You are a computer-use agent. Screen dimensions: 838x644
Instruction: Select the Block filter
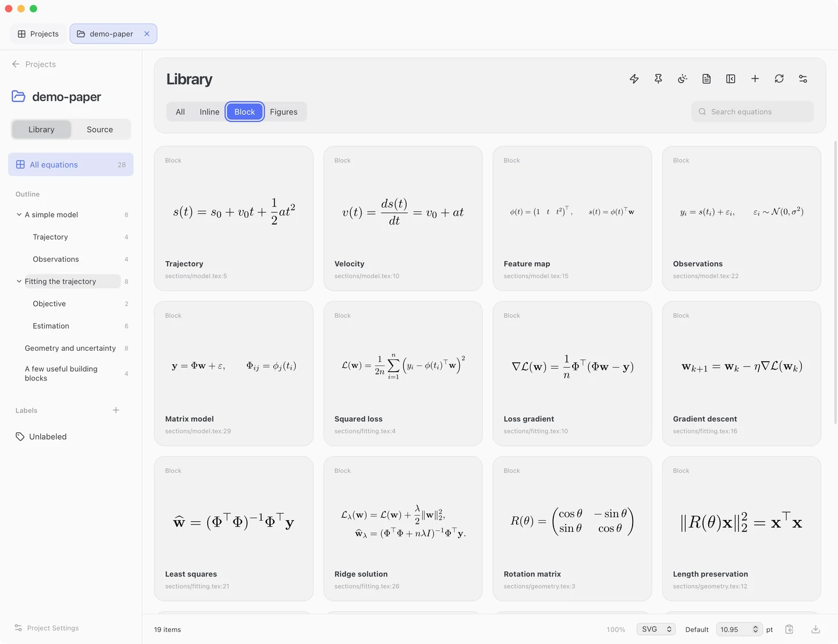click(x=244, y=112)
